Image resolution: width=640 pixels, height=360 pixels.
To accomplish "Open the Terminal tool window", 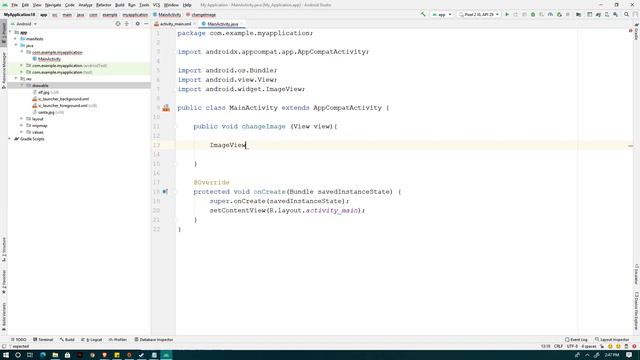I will pos(43,340).
